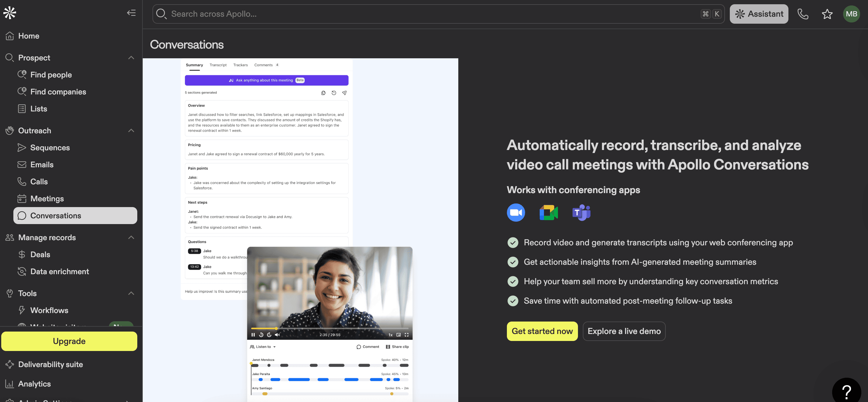Open the Comments tab

coord(264,65)
